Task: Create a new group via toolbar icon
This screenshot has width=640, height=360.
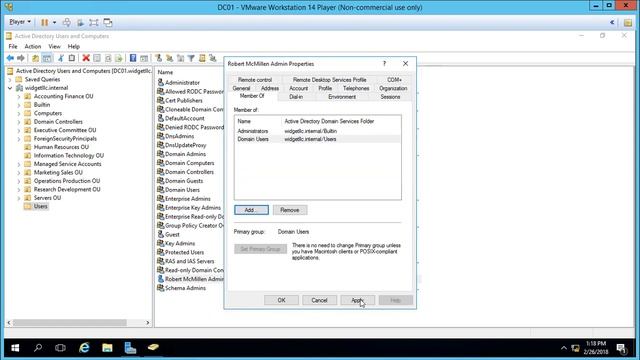Action: pos(169,58)
